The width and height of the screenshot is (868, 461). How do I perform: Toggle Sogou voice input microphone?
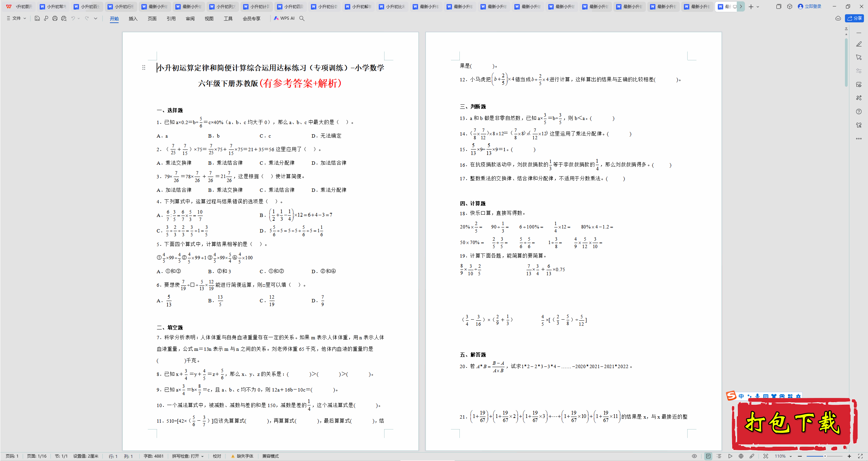(x=757, y=396)
